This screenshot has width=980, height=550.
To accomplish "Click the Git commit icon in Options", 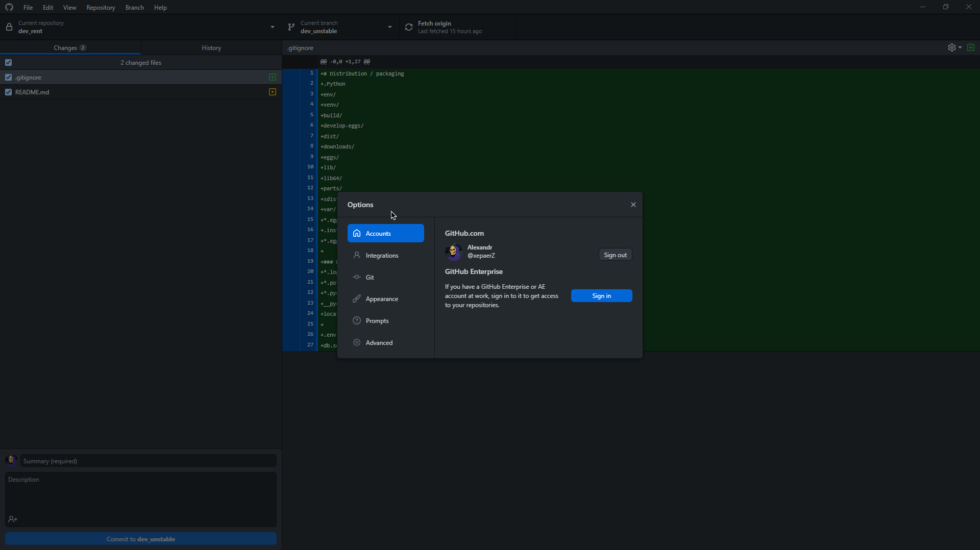I will point(357,277).
